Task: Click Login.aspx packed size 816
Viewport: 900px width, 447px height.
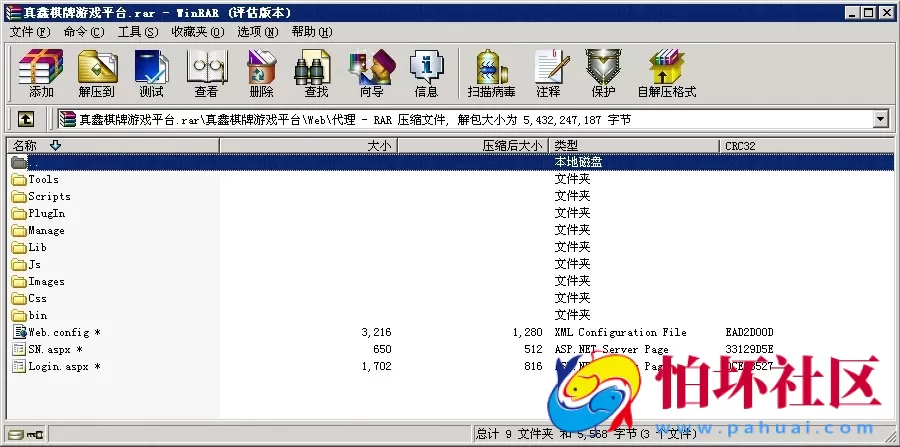Action: (x=533, y=366)
